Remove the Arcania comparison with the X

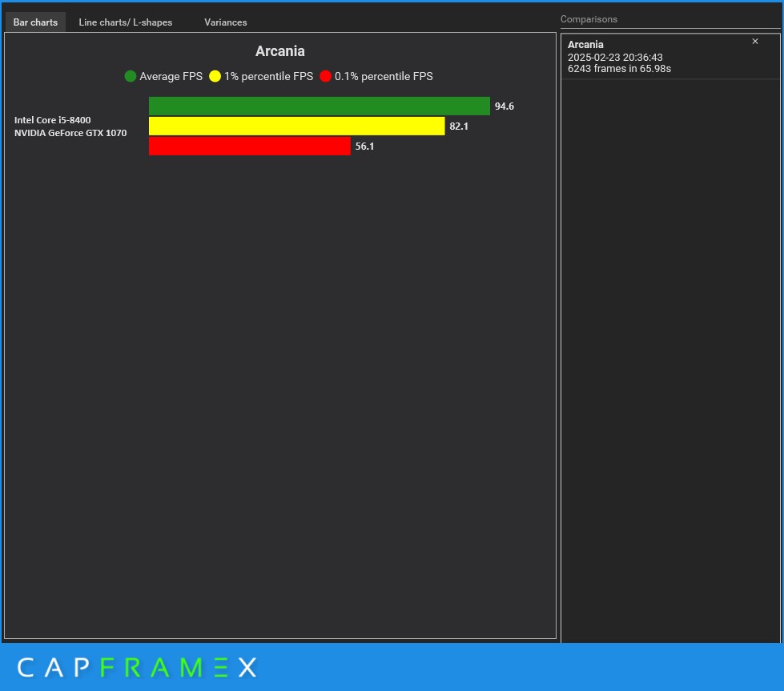755,42
